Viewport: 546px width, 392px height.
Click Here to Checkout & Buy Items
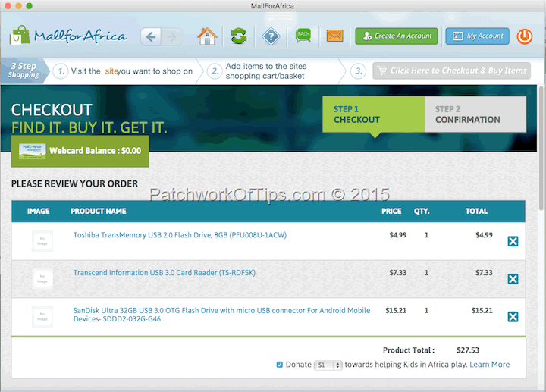452,71
